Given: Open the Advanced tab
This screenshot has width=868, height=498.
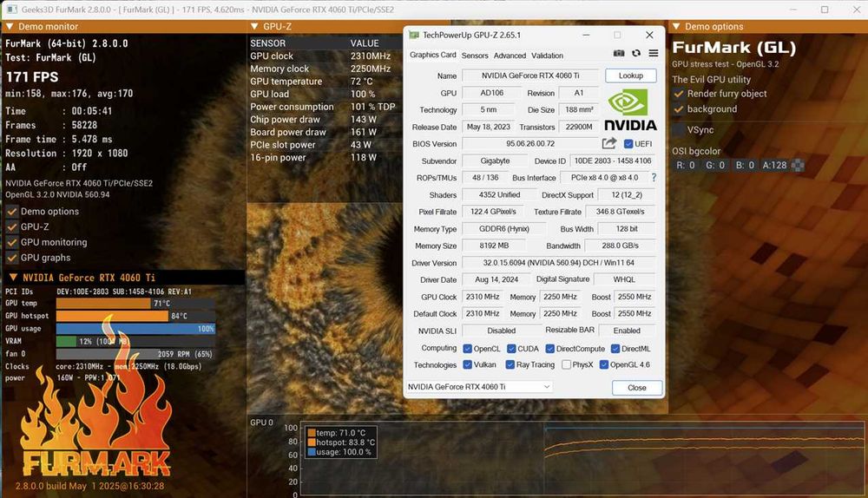Looking at the screenshot, I should tap(510, 56).
